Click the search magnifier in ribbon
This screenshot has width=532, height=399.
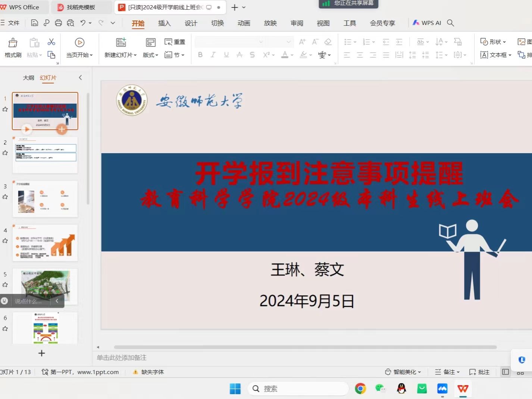point(450,23)
